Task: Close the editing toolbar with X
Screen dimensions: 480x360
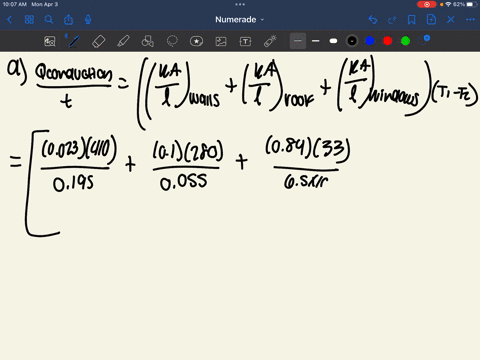Action: 451,20
